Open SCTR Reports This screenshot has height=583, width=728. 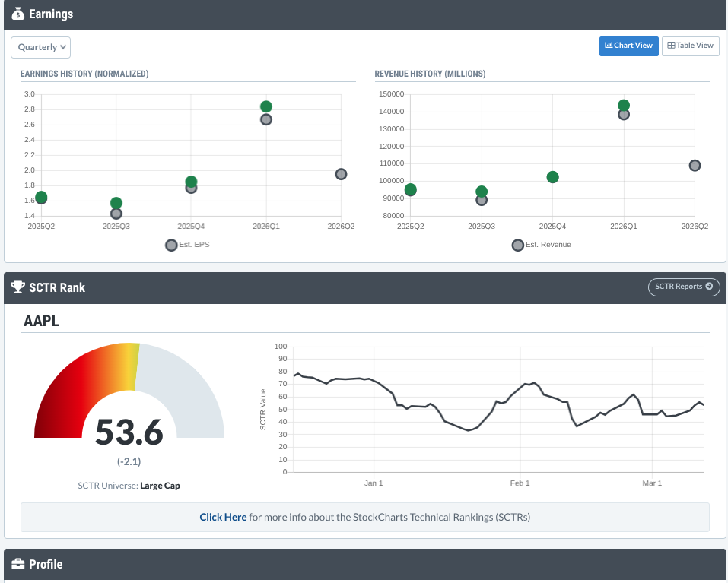point(684,287)
